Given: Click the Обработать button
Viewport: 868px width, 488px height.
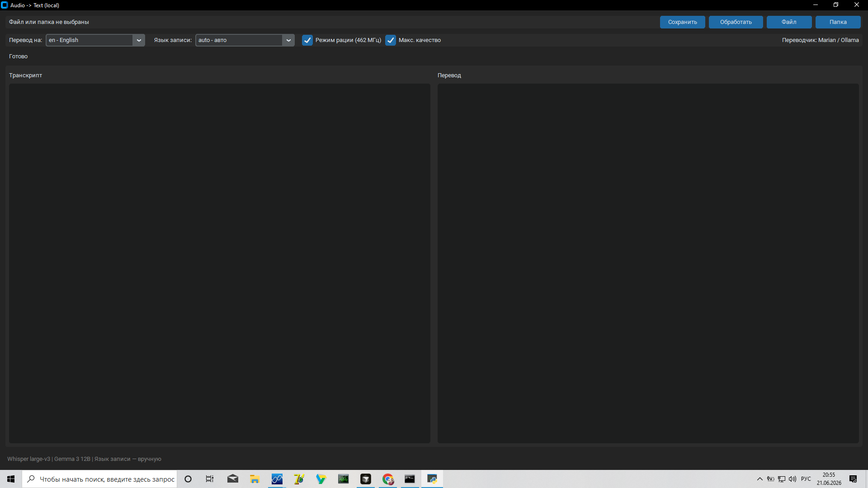Looking at the screenshot, I should [736, 22].
